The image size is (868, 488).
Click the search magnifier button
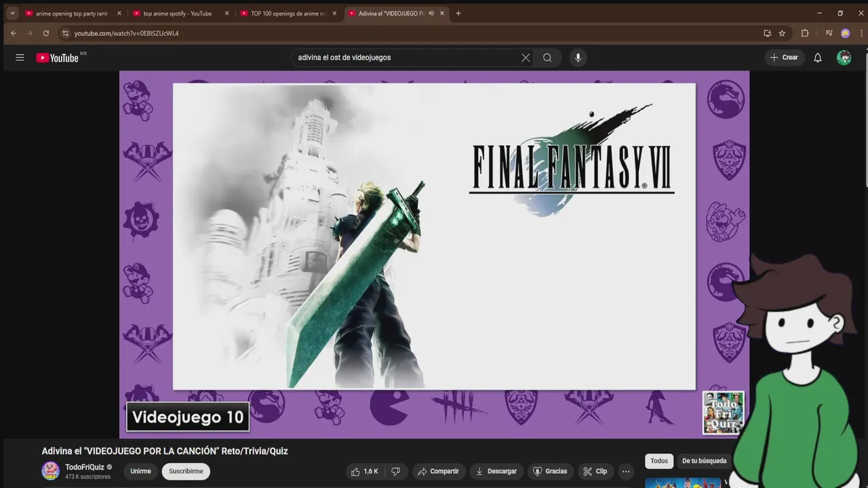coord(547,58)
